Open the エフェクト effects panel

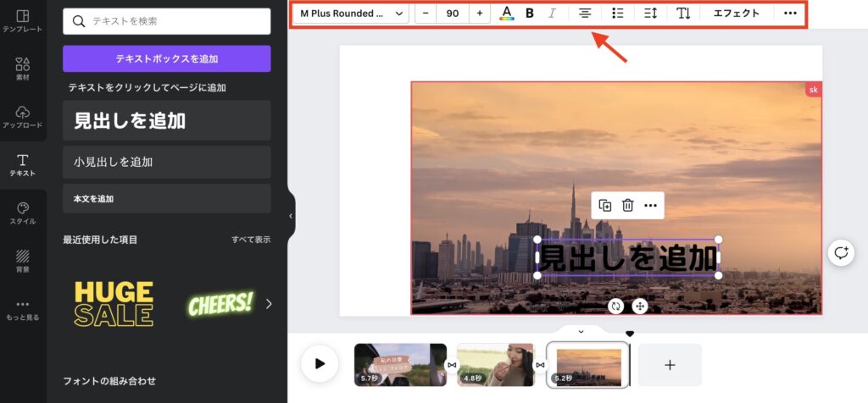click(x=737, y=14)
